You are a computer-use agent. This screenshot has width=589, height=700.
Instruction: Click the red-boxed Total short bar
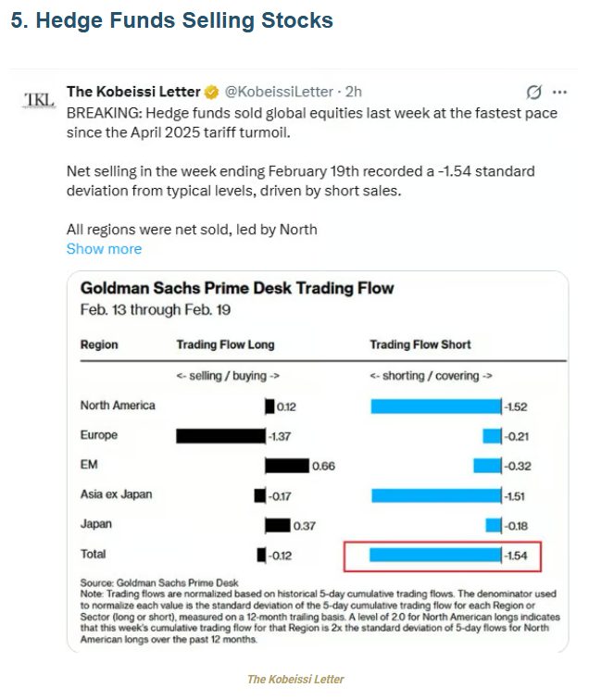(x=435, y=556)
